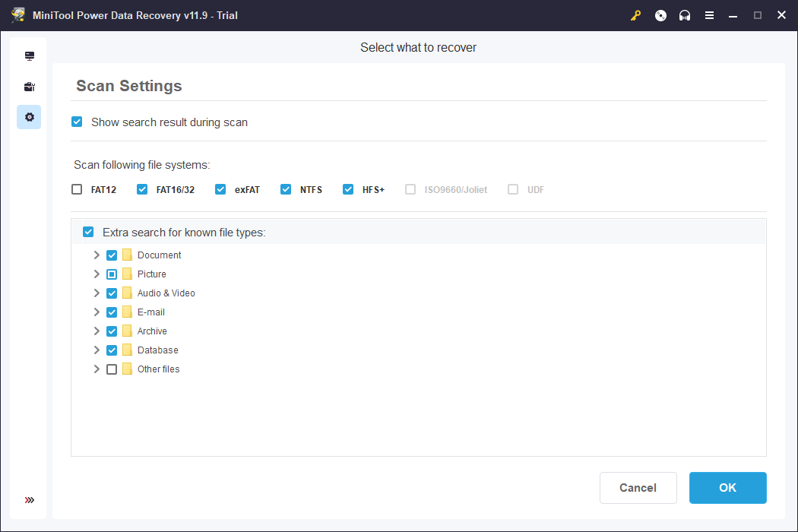Click the UDF disabled checkbox
The width and height of the screenshot is (798, 532).
coord(513,189)
